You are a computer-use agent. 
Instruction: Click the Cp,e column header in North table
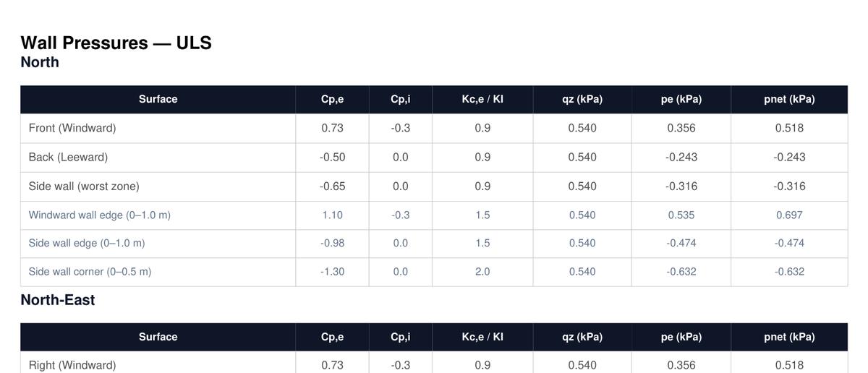click(332, 99)
